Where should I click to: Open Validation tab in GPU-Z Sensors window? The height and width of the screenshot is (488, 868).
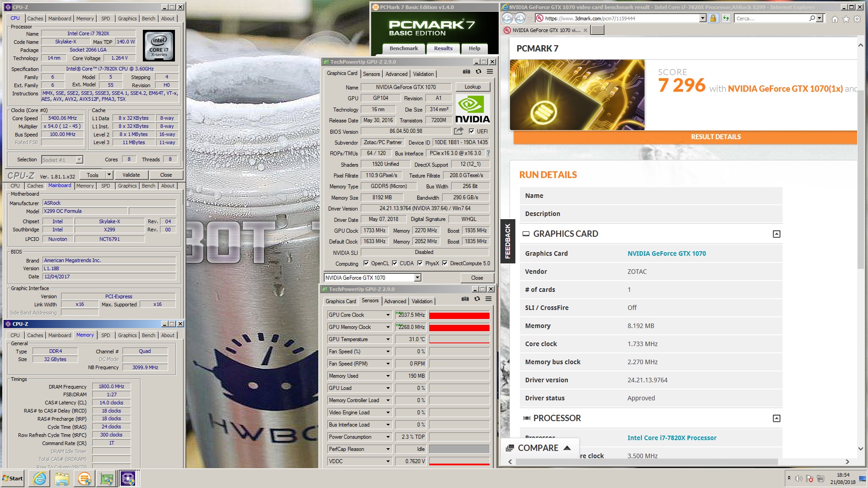click(x=422, y=301)
